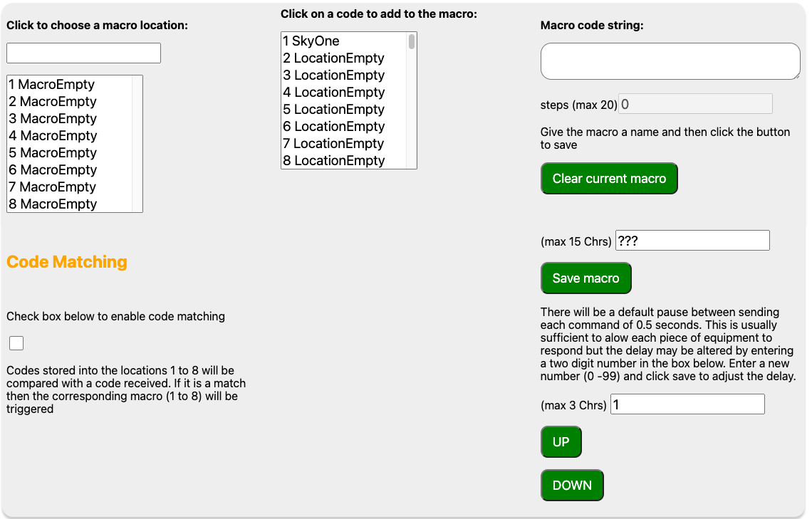
Task: Click the UP button
Action: (561, 442)
